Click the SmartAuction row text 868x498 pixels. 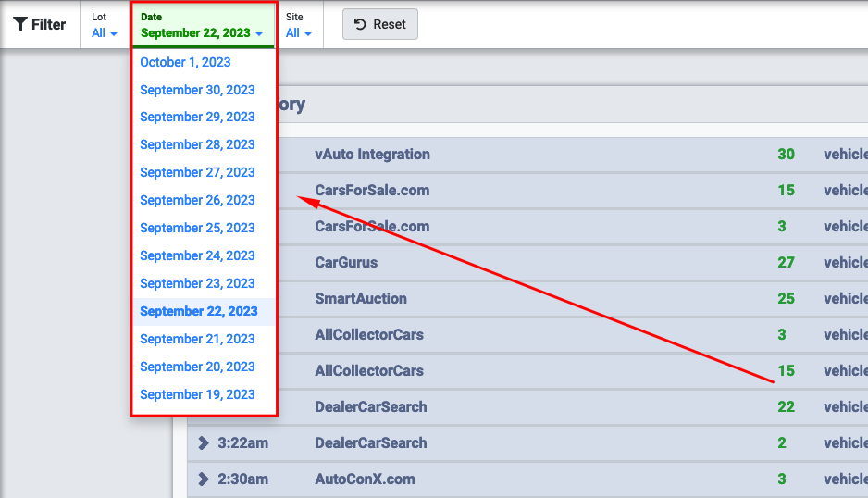360,298
